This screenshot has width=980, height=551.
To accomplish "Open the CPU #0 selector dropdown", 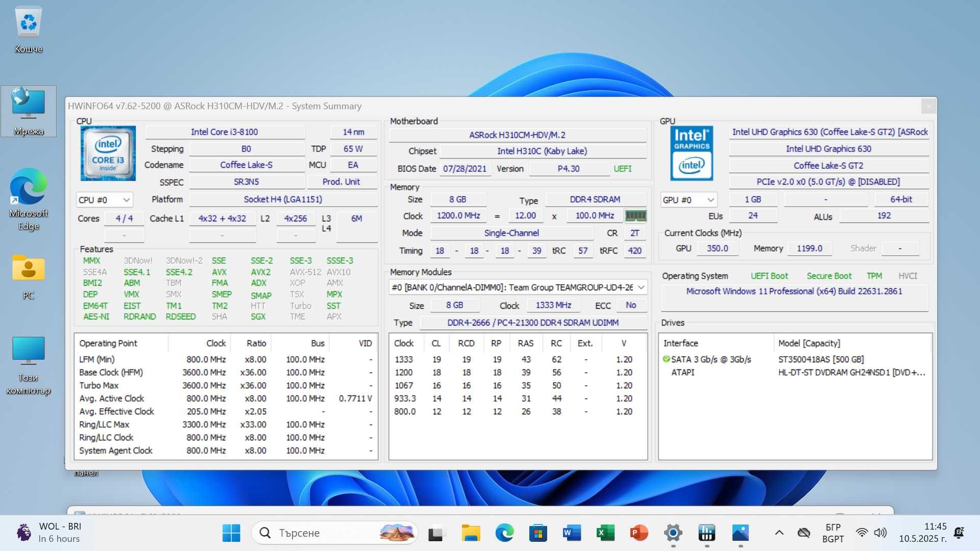I will (x=105, y=200).
